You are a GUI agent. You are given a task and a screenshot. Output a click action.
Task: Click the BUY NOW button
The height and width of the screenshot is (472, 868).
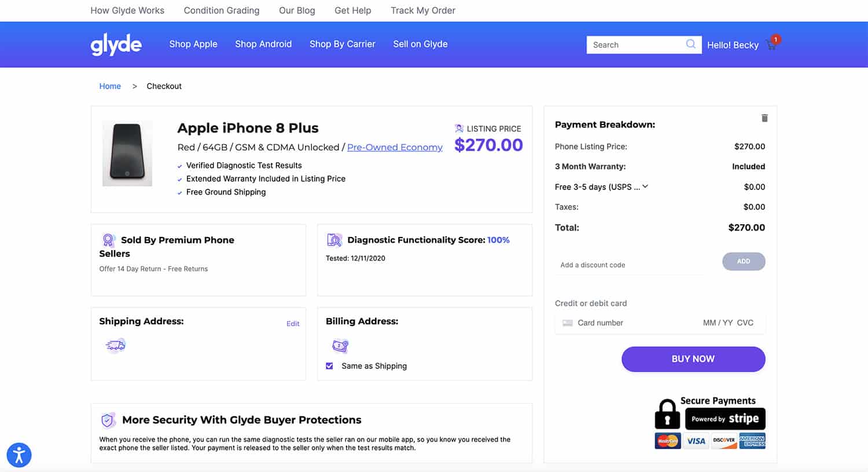click(693, 359)
